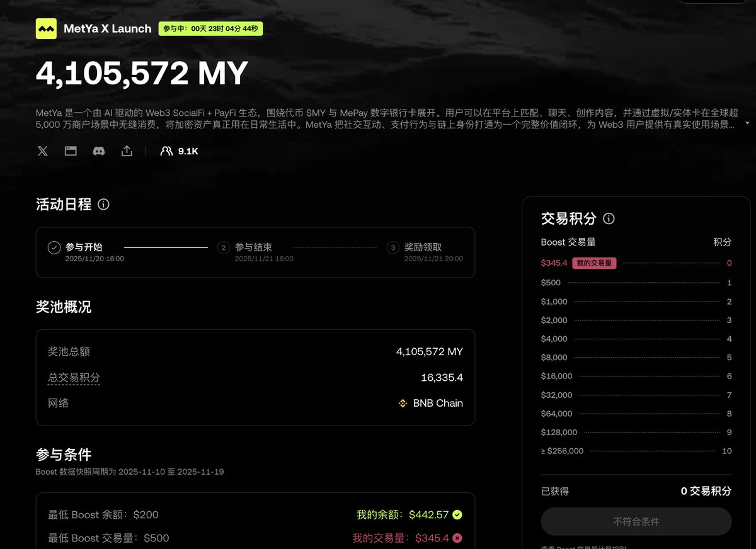Open the Discord link icon

[x=99, y=151]
